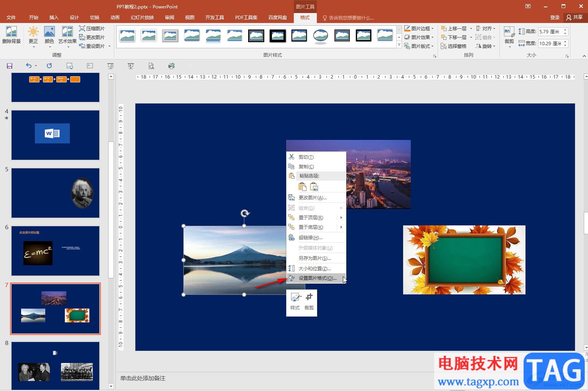This screenshot has width=588, height=391.
Task: Click Reset Picture (重设图片) button
Action: 92,46
